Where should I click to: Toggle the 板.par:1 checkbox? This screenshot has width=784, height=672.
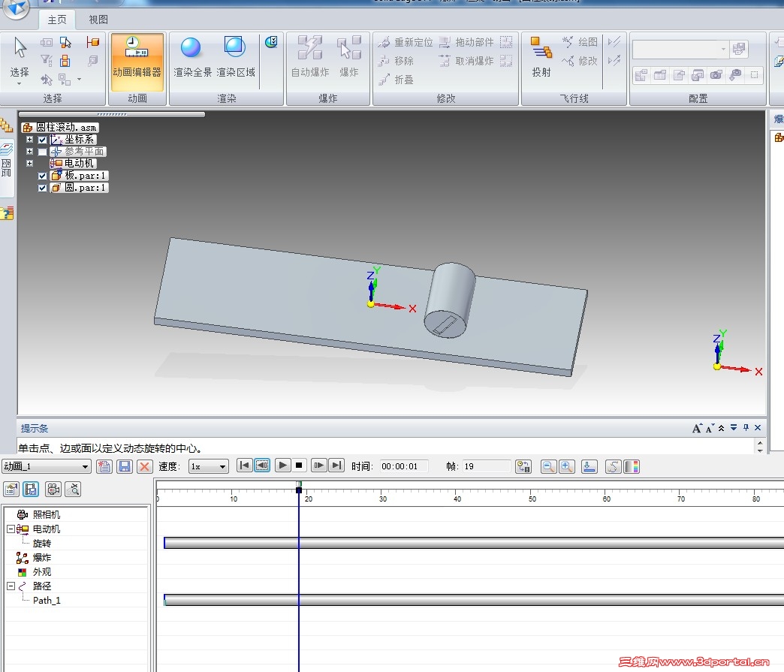click(43, 176)
